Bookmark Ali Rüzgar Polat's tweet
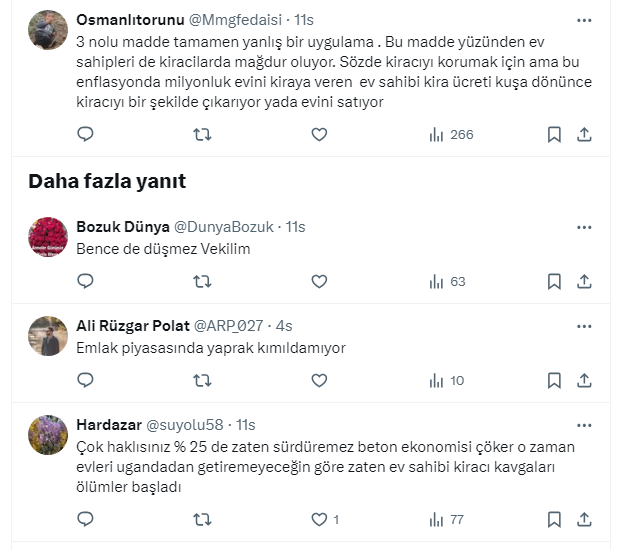This screenshot has width=624, height=550. [554, 380]
